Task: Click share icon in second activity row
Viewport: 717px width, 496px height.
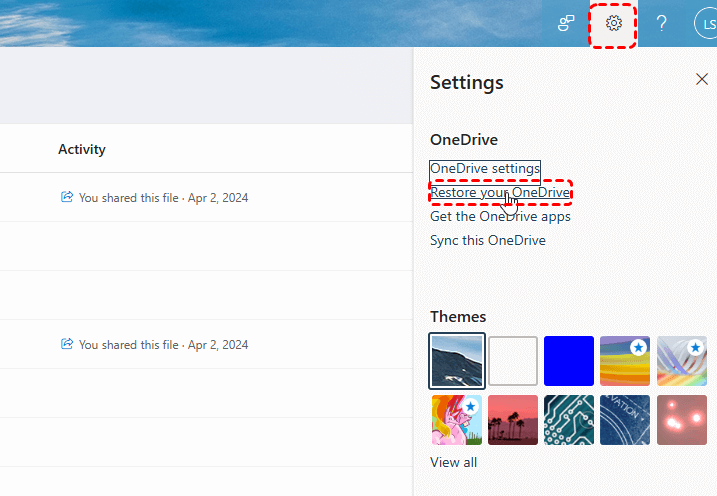Action: (67, 343)
